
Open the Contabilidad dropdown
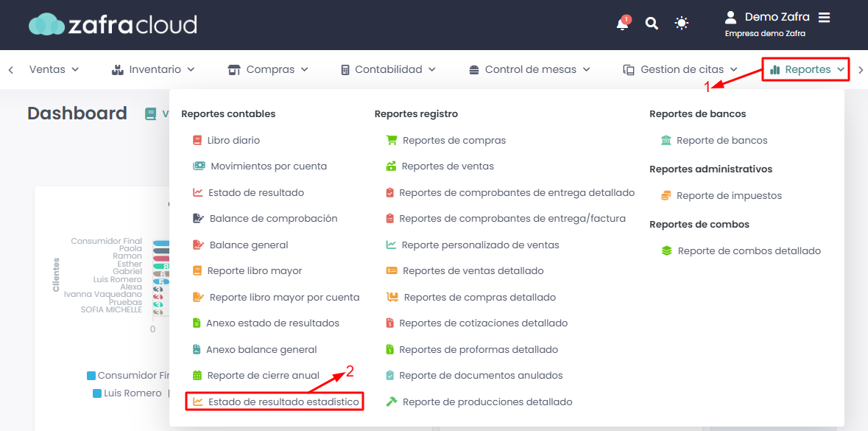click(x=389, y=69)
